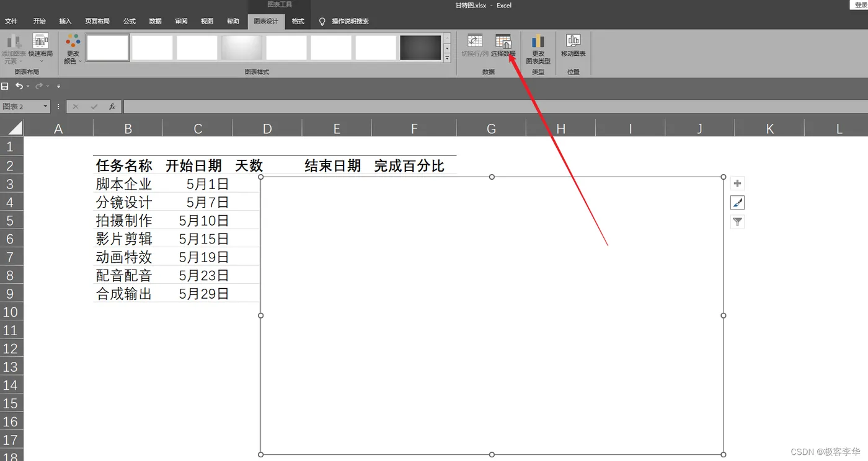Click 登录 (Sign in) at top right

(x=861, y=5)
